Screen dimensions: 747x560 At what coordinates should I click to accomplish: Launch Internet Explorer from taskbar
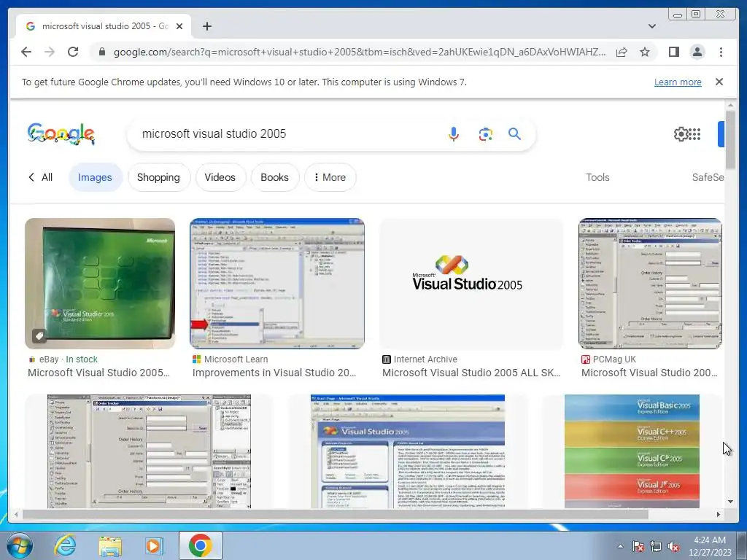[65, 545]
